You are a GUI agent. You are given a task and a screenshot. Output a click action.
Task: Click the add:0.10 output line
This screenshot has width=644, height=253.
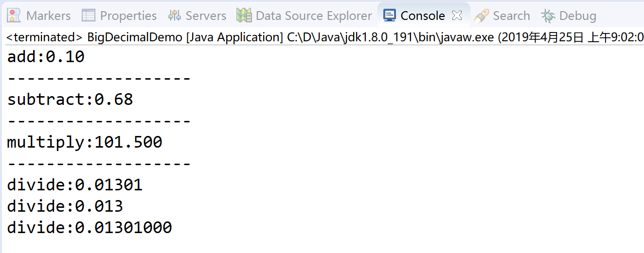click(x=46, y=57)
